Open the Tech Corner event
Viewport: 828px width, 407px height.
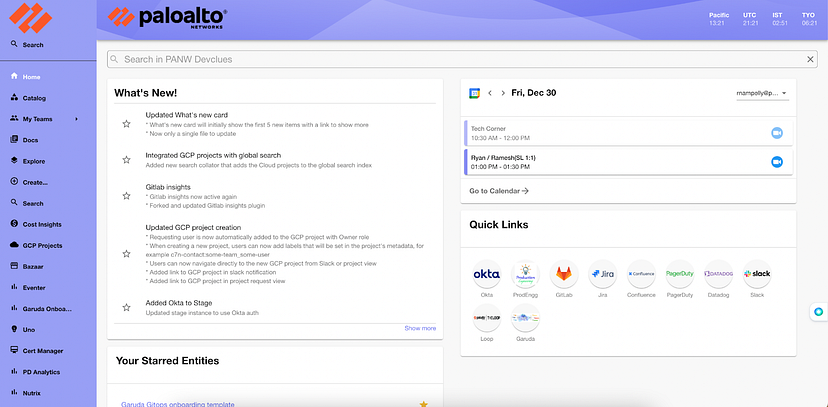(628, 133)
